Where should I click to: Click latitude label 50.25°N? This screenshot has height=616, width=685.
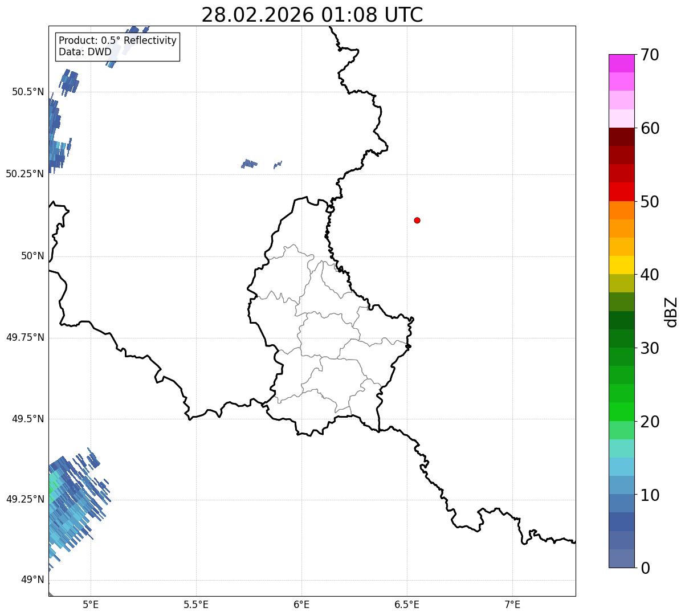pyautogui.click(x=25, y=174)
